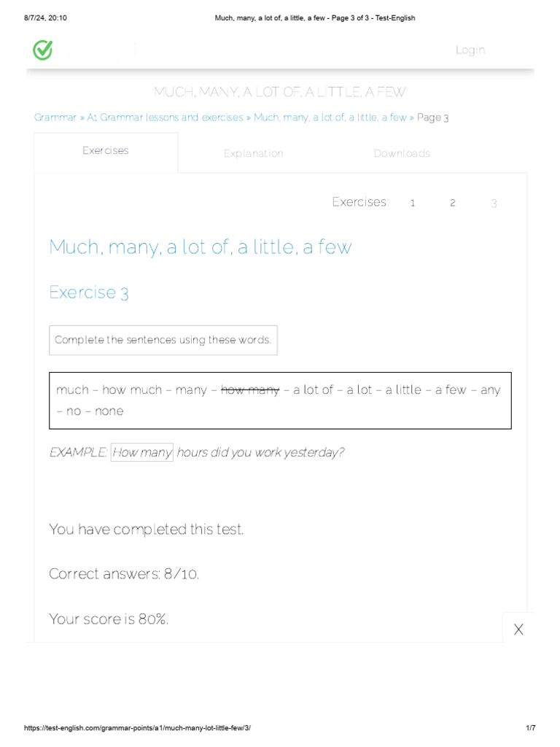The width and height of the screenshot is (560, 747).
Task: Select the Exercises tab
Action: 106,151
